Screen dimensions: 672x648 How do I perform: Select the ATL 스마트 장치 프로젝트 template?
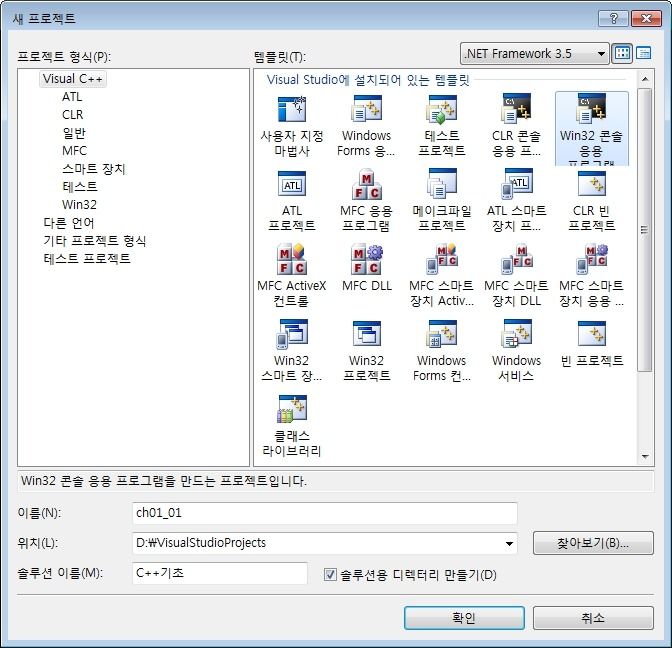point(516,201)
